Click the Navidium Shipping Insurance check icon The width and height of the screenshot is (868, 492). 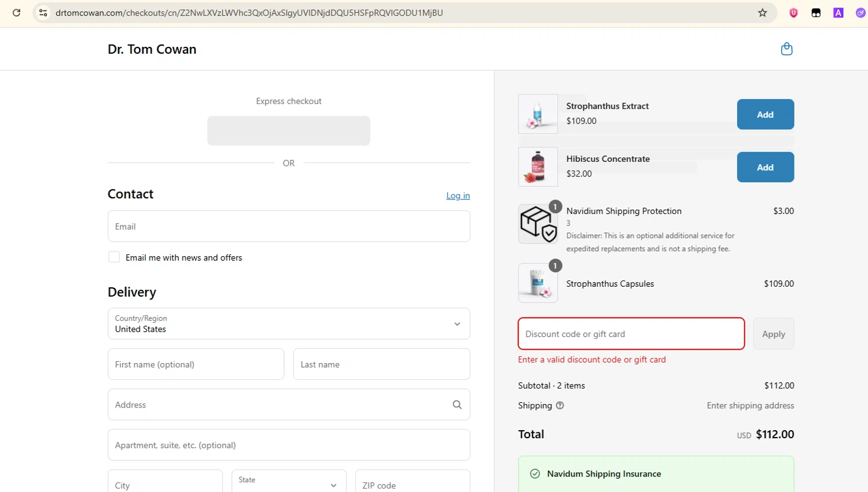click(x=535, y=474)
